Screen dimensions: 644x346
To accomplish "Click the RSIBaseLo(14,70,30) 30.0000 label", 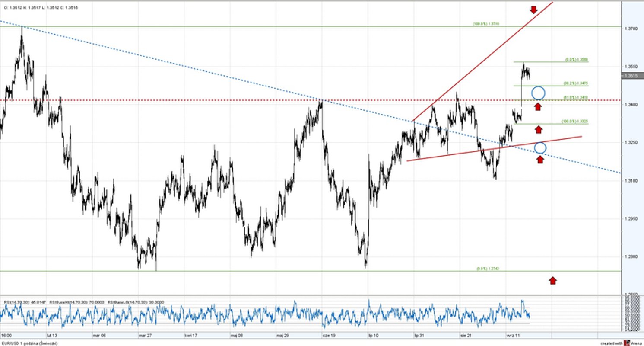I will click(x=135, y=303).
